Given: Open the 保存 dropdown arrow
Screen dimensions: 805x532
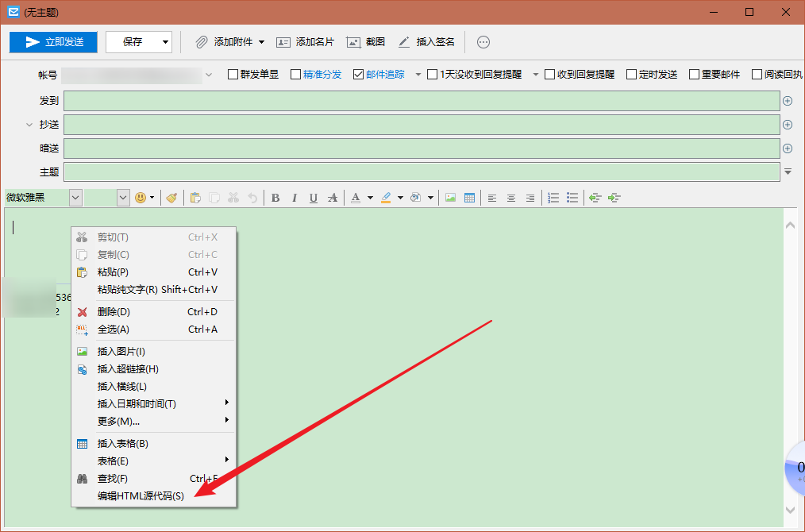Looking at the screenshot, I should (165, 42).
